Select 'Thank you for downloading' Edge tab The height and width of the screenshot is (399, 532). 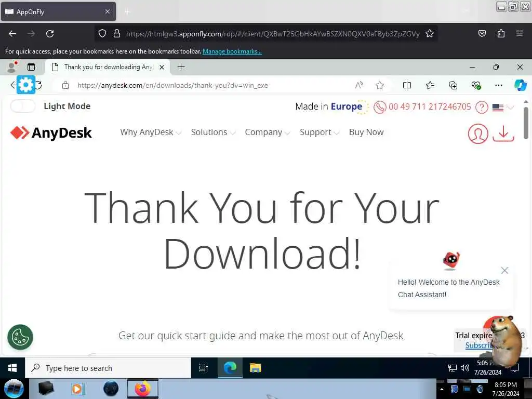click(x=108, y=67)
